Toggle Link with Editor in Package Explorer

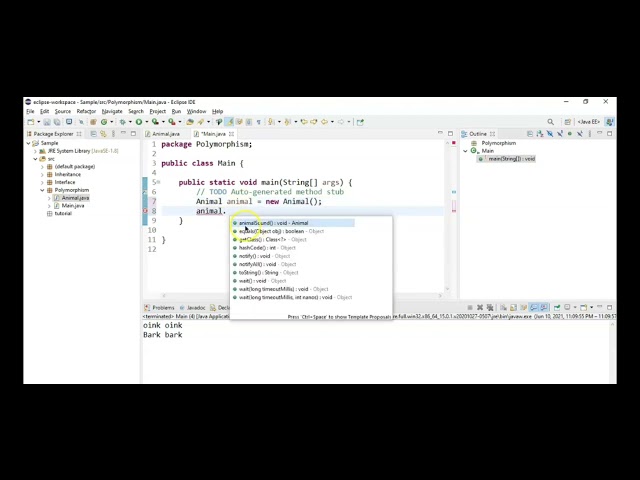click(x=103, y=133)
